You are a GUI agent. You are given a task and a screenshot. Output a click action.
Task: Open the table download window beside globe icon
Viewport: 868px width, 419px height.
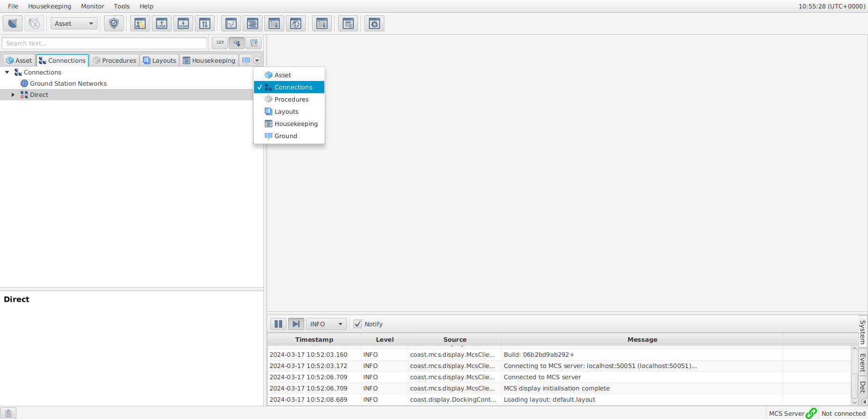tap(274, 23)
